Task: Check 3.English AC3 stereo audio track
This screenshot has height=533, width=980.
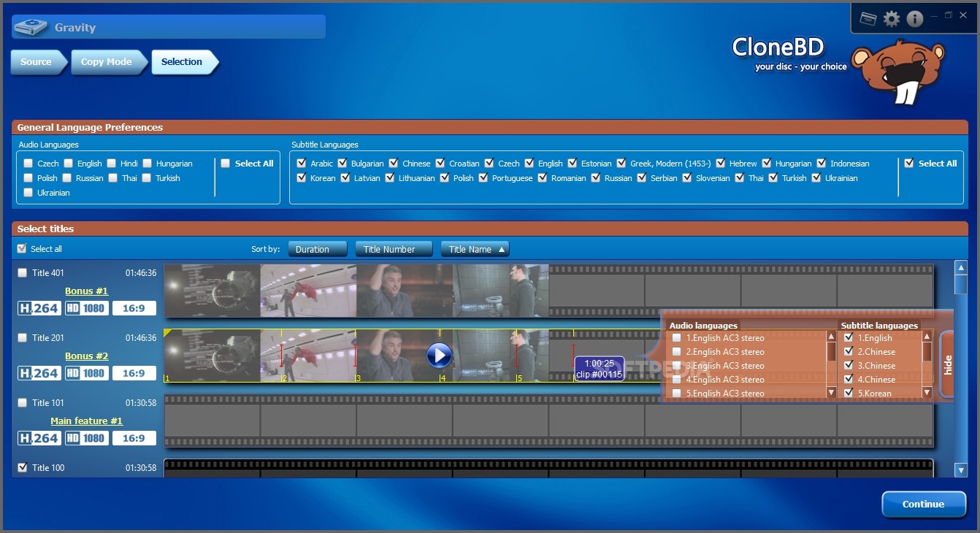Action: 677,366
